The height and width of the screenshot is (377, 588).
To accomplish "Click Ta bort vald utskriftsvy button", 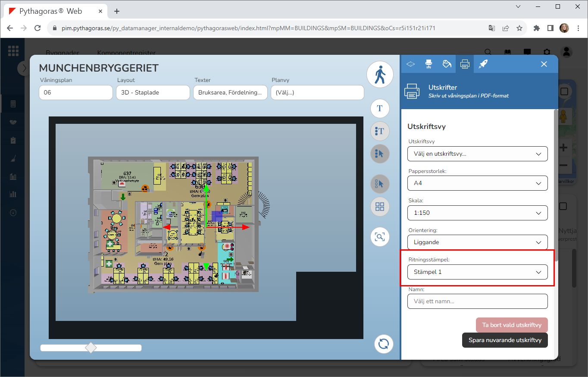I will click(x=511, y=325).
